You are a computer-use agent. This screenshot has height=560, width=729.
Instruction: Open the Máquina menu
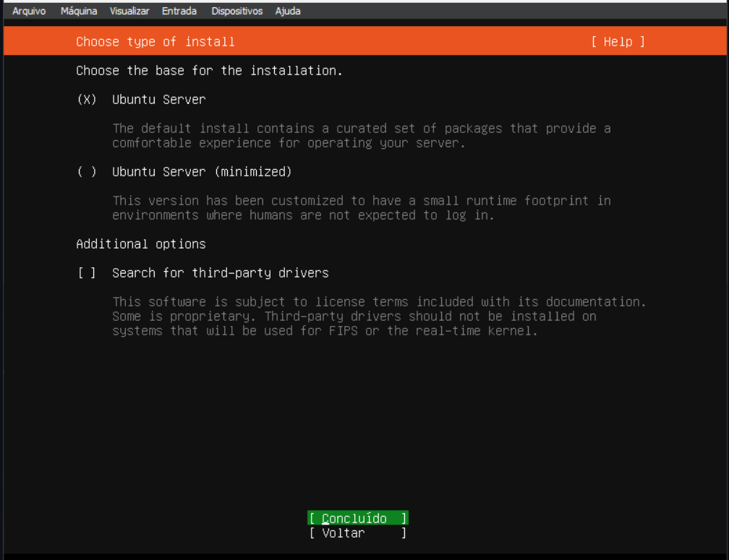click(78, 11)
